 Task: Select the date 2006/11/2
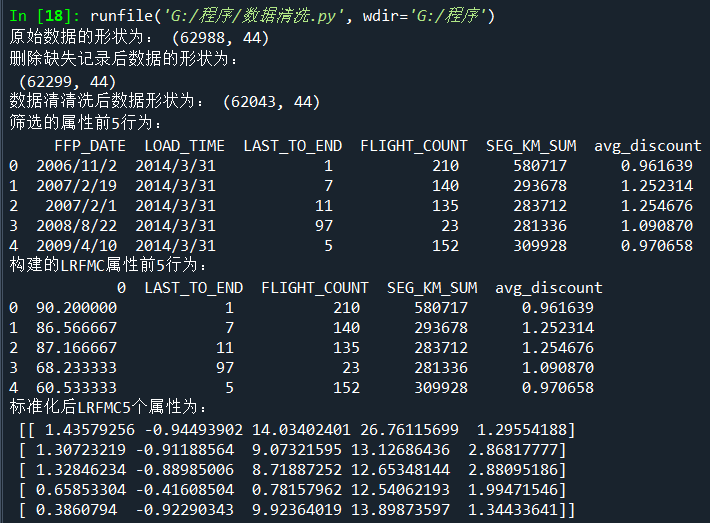[x=77, y=166]
